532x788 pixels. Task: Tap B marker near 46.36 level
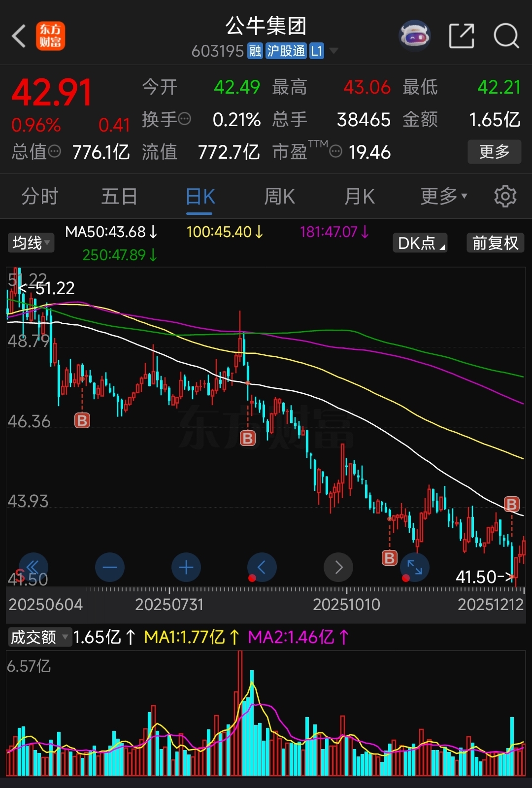pos(82,420)
